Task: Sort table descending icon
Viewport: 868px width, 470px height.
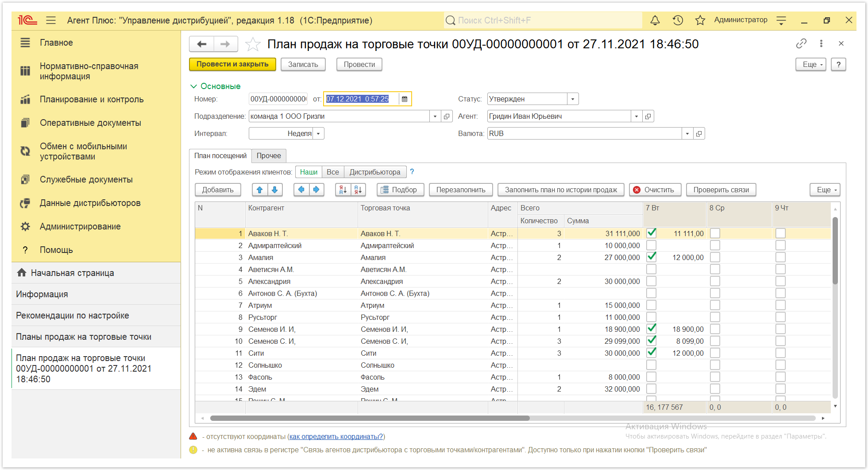Action: point(359,190)
